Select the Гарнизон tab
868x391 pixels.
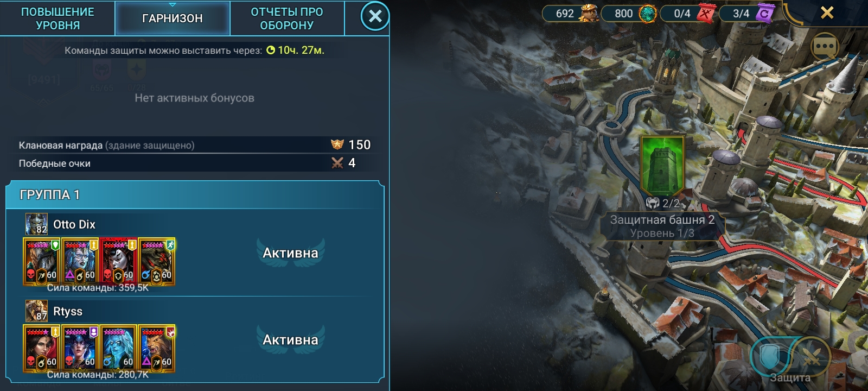pos(172,18)
